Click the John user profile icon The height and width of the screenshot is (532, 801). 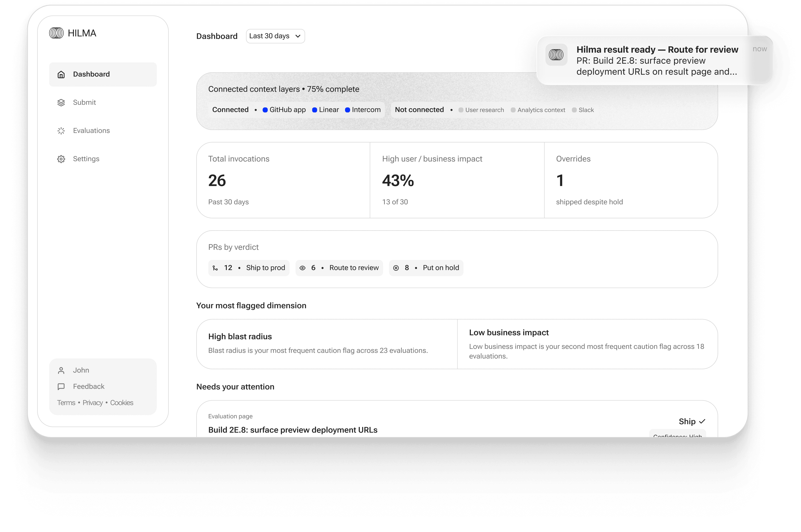pyautogui.click(x=61, y=370)
